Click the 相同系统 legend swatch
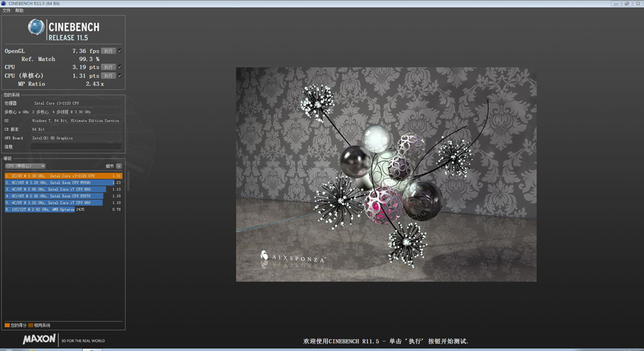The width and height of the screenshot is (644, 351). 30,325
